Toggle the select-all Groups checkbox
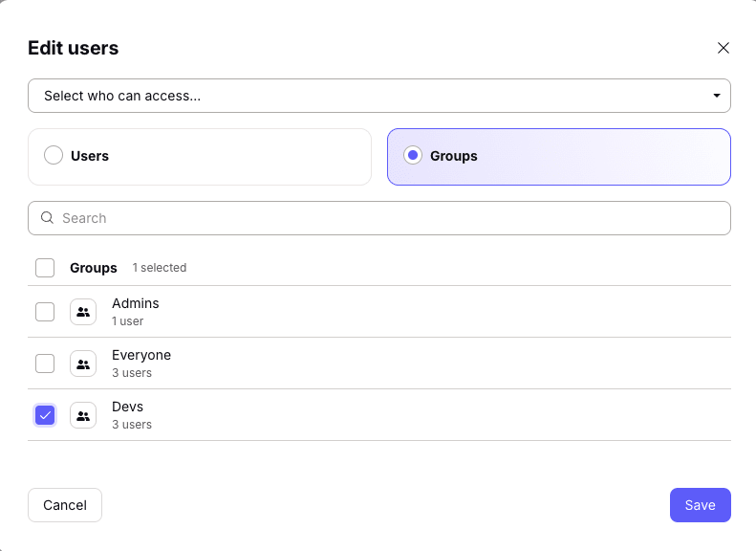The height and width of the screenshot is (551, 756). 45,268
